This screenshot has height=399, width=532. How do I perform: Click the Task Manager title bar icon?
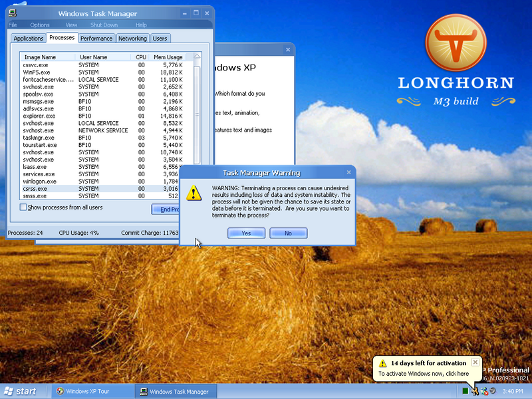(x=13, y=13)
